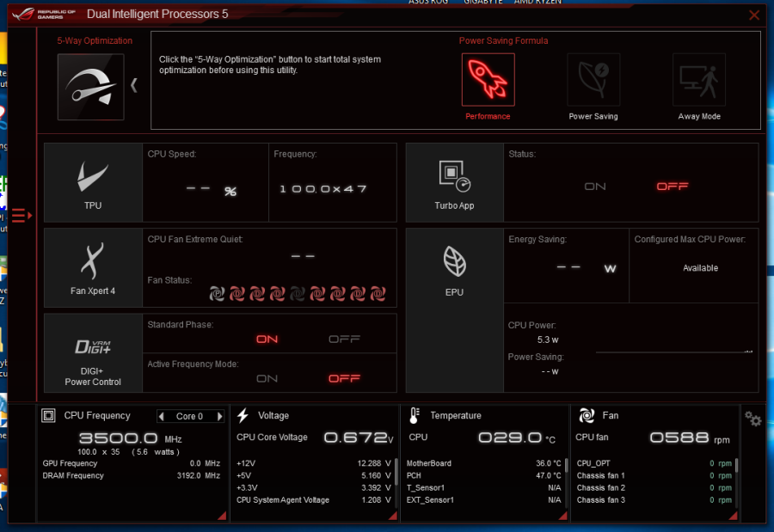Select next CPU core with right arrow
This screenshot has width=774, height=532.
coord(219,417)
